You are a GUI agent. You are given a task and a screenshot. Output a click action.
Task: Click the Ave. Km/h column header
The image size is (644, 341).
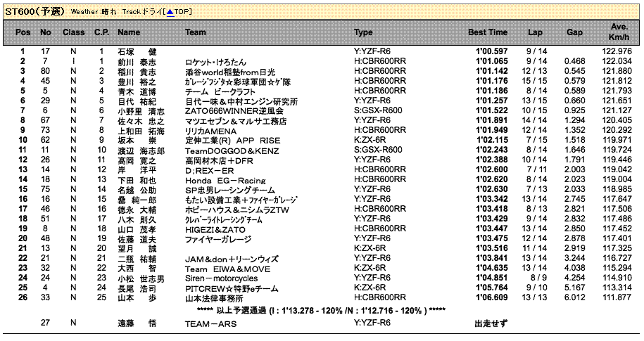click(619, 32)
